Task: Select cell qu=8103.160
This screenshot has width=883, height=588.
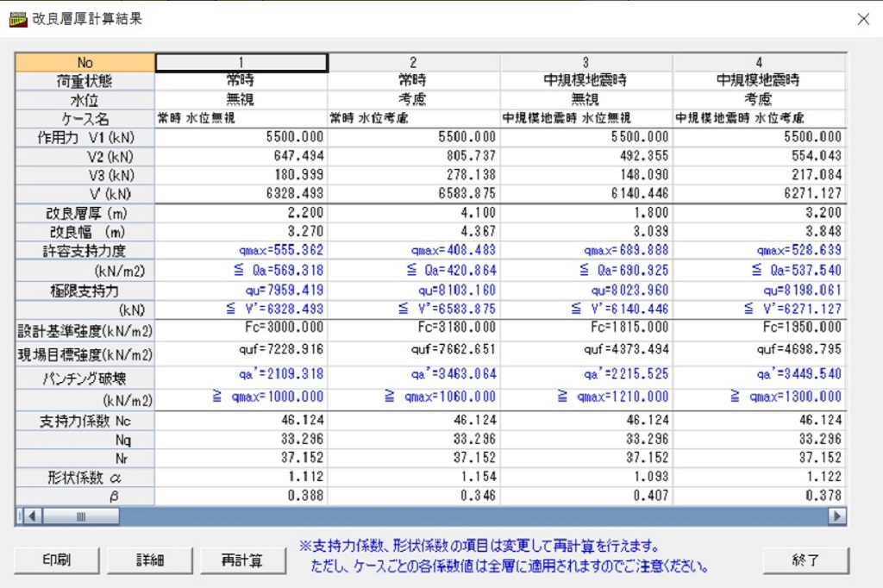Action: point(413,290)
